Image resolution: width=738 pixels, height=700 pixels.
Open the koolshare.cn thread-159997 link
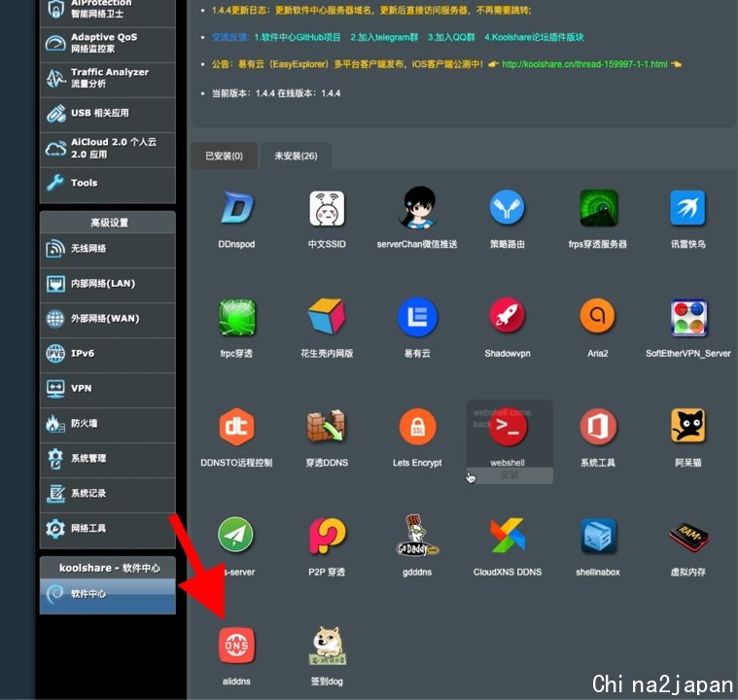pos(584,64)
